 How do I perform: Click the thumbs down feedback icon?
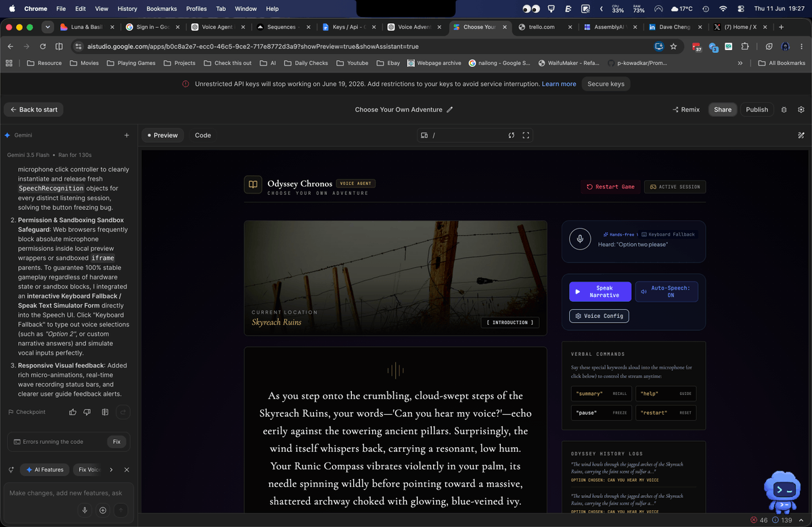click(x=87, y=411)
